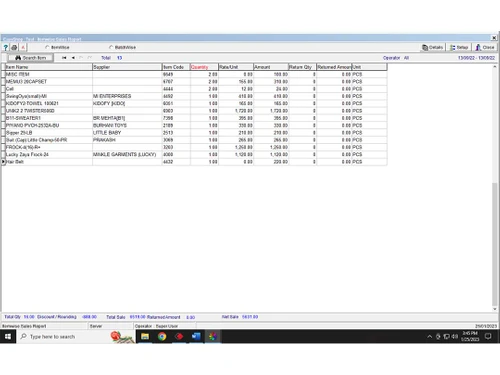
Task: Click the PRAKASH supplier cell
Action: [127, 140]
